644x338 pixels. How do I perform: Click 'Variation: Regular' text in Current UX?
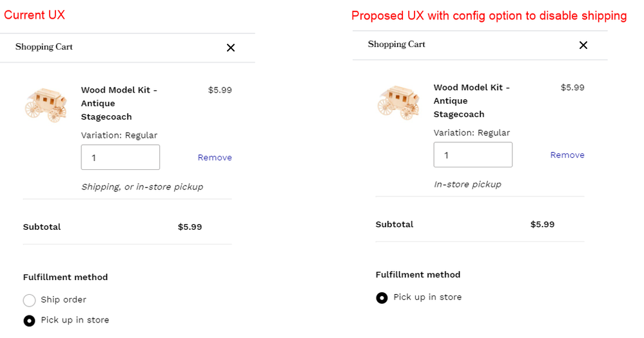coord(119,135)
